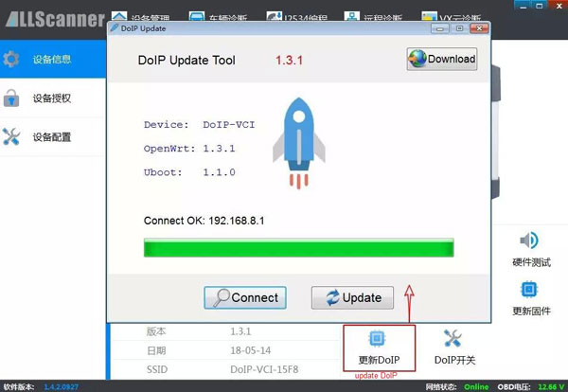Click the wrench-screwdriver icon beside 设备配置
The image size is (568, 392).
[11, 137]
